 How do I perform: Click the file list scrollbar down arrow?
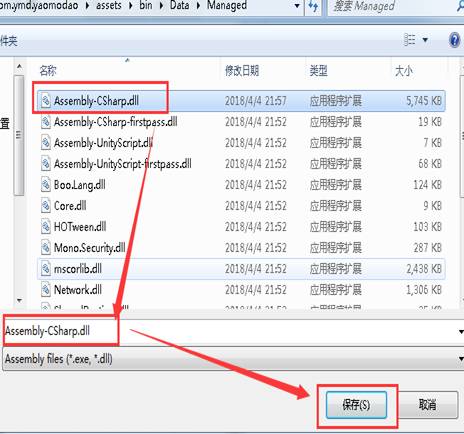coord(19,301)
